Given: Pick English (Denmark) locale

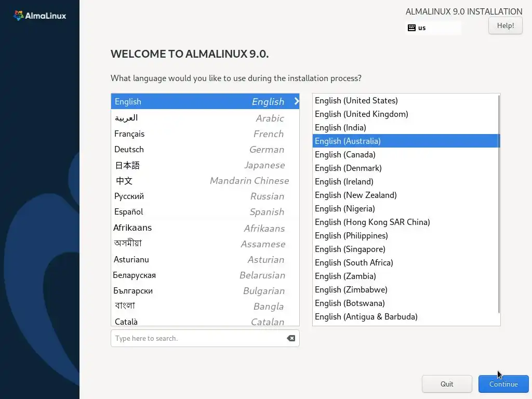Looking at the screenshot, I should (405, 168).
